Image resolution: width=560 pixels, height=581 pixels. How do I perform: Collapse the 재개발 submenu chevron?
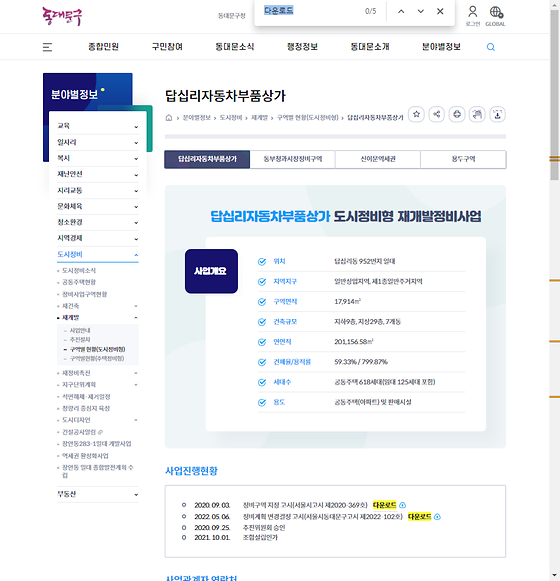pos(136,318)
